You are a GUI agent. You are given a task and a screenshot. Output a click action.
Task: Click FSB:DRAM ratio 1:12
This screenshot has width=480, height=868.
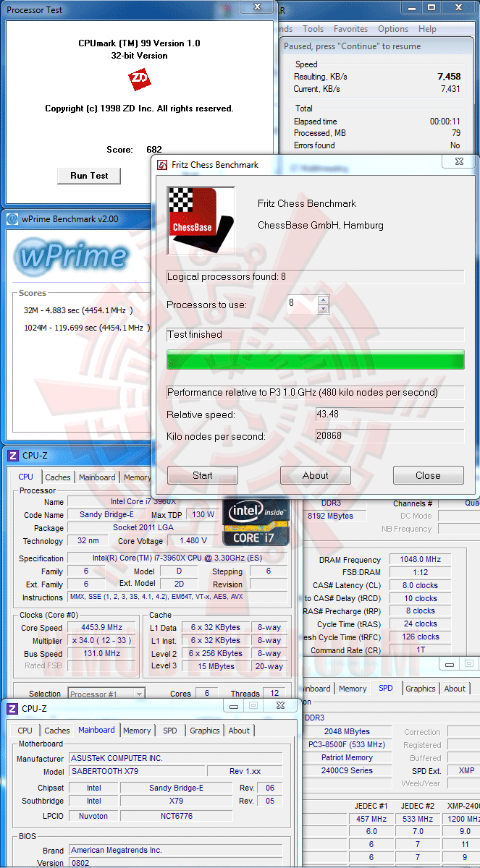click(x=421, y=572)
